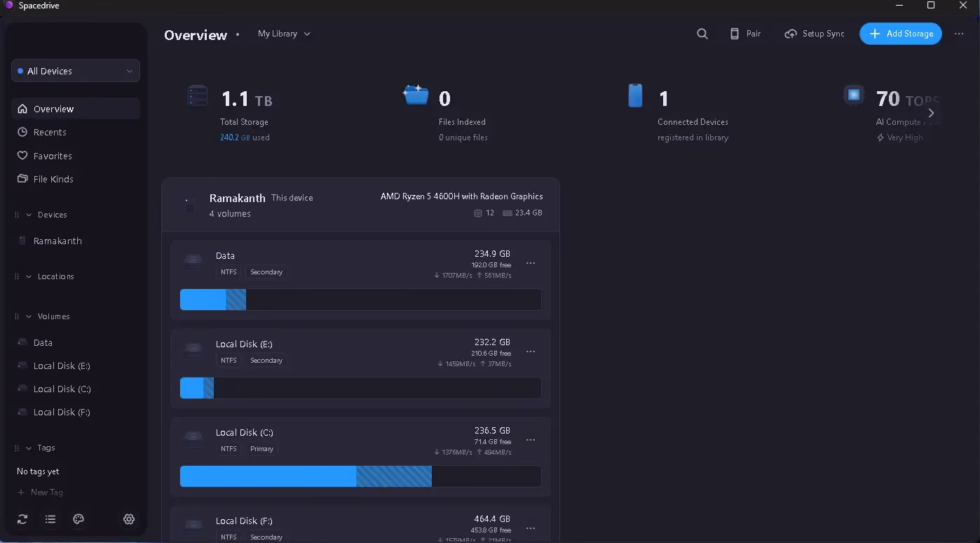Viewport: 980px width, 543px height.
Task: Open top-right more options ellipsis
Action: [x=959, y=34]
